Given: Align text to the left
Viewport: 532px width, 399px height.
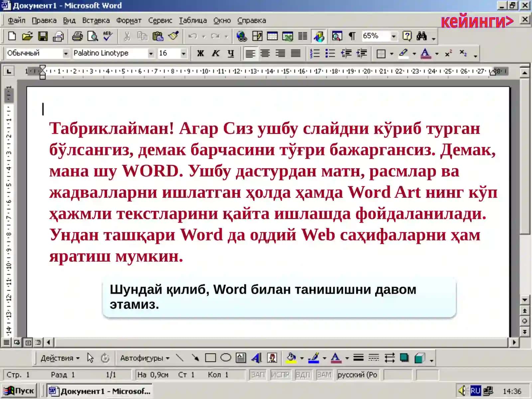Looking at the screenshot, I should click(250, 53).
